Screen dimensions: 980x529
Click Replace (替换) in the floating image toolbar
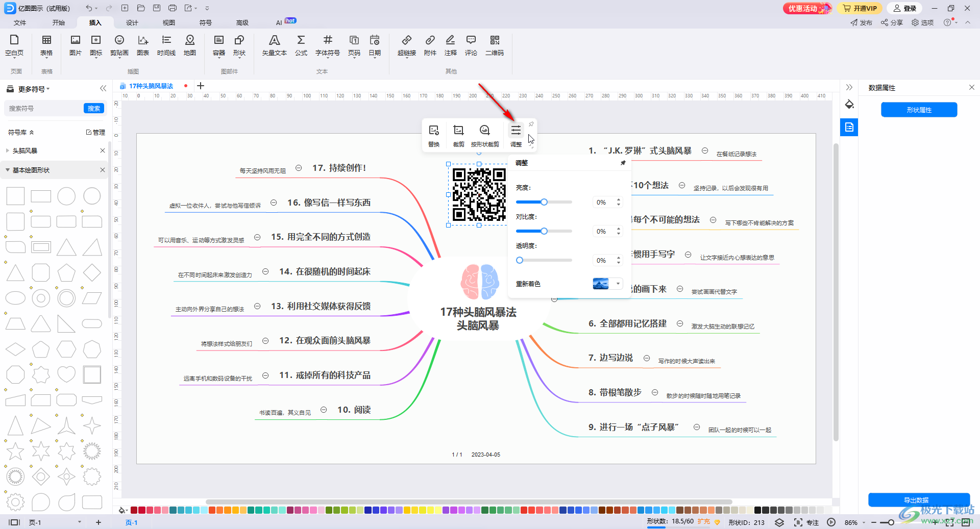[434, 136]
